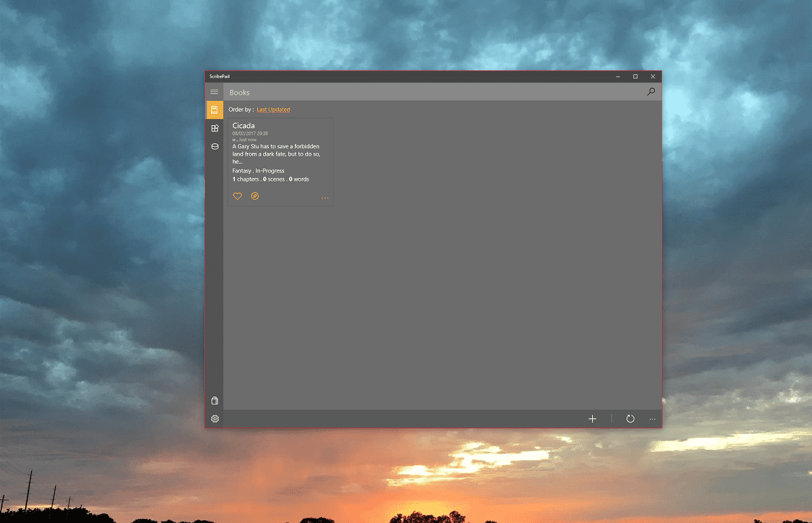
Task: Click the orange compass icon on Cicada card
Action: pos(255,196)
